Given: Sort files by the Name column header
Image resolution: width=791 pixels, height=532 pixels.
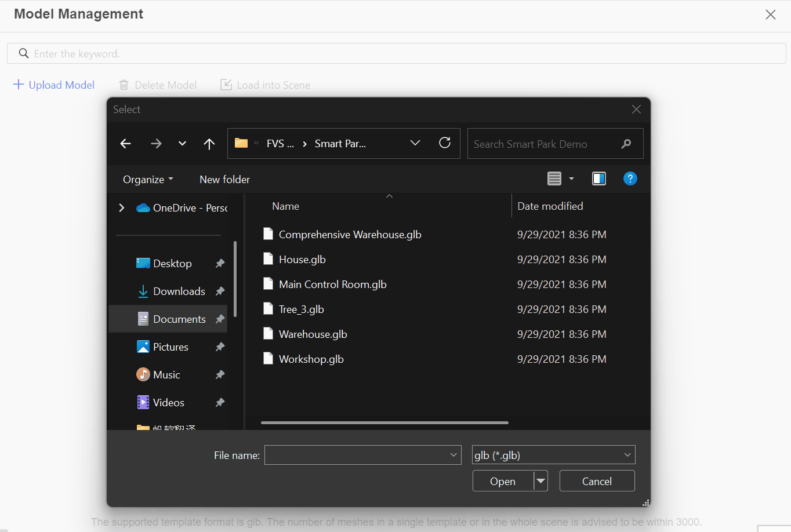Looking at the screenshot, I should (x=286, y=206).
